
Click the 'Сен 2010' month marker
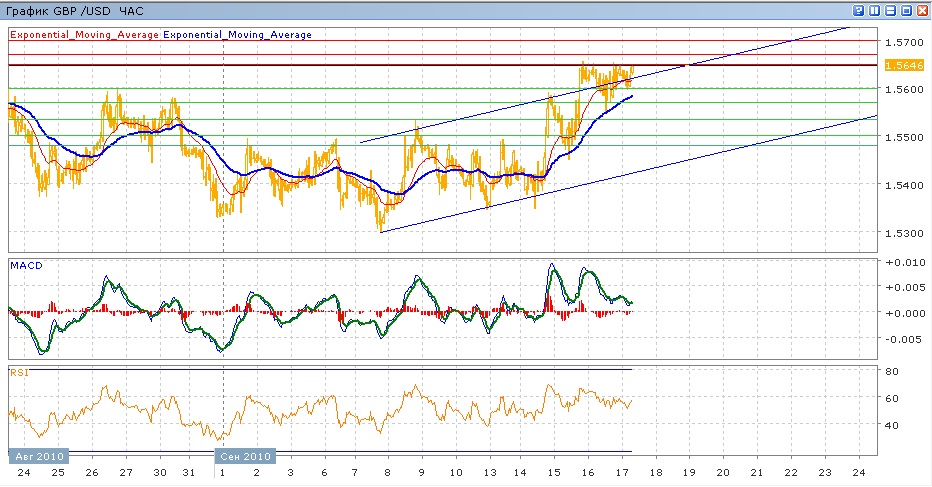[245, 455]
